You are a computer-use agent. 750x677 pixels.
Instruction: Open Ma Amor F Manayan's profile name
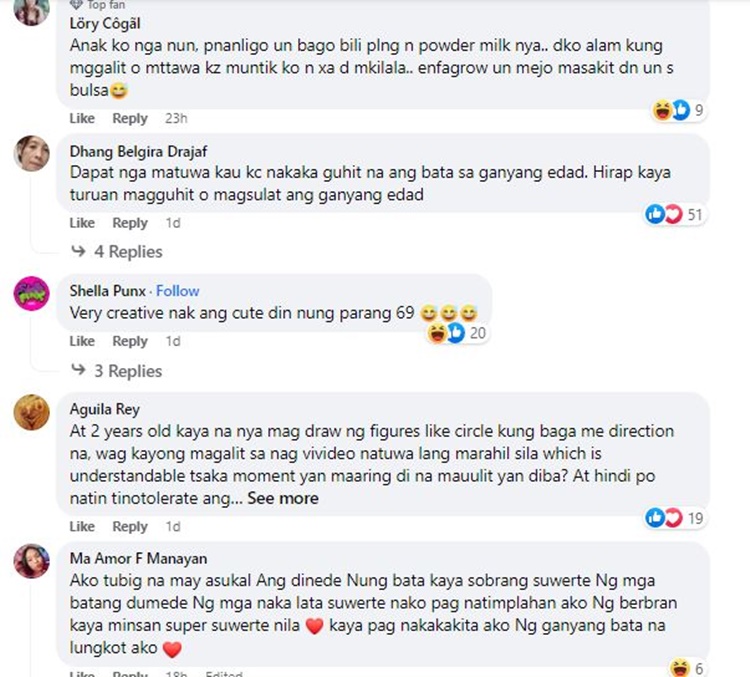pyautogui.click(x=138, y=558)
